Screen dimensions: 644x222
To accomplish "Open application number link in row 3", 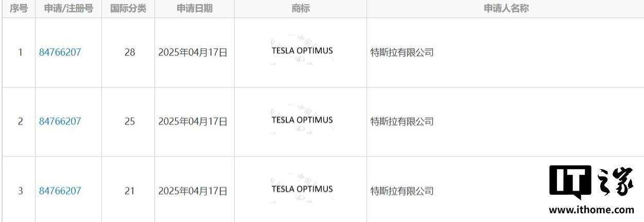I will pos(60,191).
